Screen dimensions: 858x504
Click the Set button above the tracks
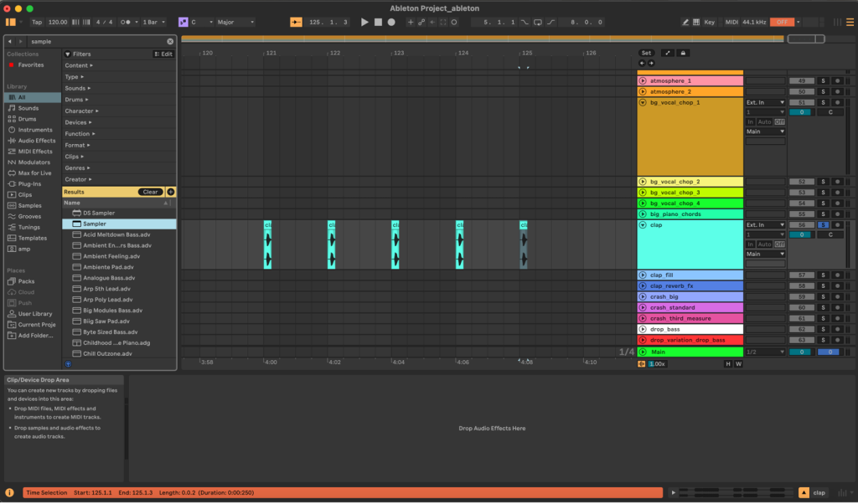(646, 53)
